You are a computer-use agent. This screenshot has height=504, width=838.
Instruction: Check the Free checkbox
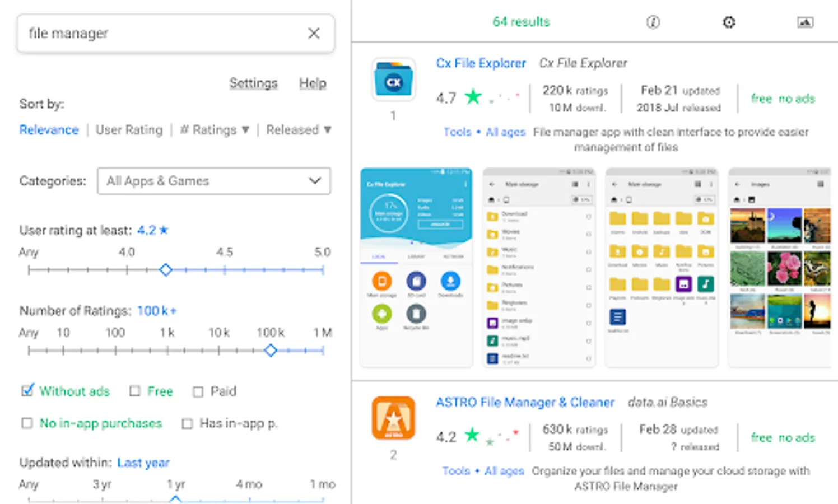[134, 391]
